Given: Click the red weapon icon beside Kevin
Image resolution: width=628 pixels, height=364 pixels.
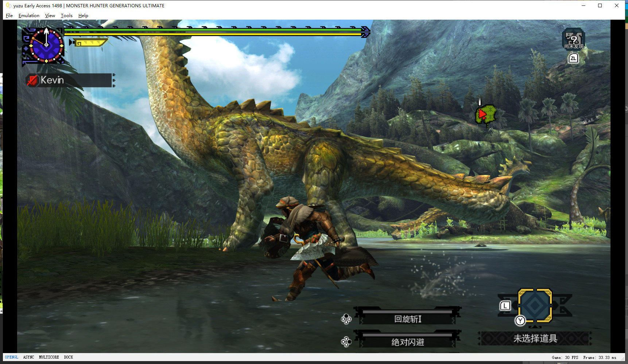Looking at the screenshot, I should 32,80.
